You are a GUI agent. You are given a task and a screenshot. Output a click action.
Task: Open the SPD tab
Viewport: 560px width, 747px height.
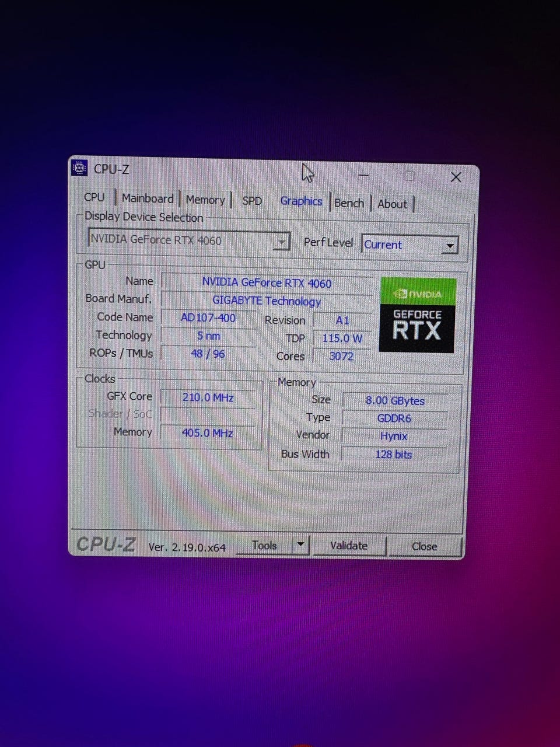[x=252, y=201]
